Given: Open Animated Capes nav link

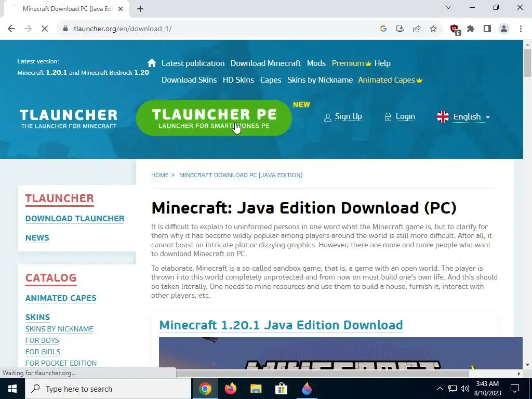Looking at the screenshot, I should [390, 80].
